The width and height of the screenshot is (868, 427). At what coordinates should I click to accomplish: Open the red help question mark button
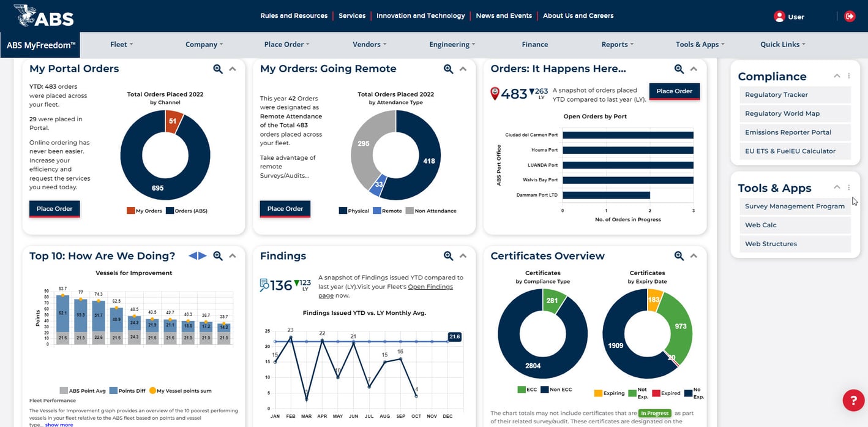[853, 401]
